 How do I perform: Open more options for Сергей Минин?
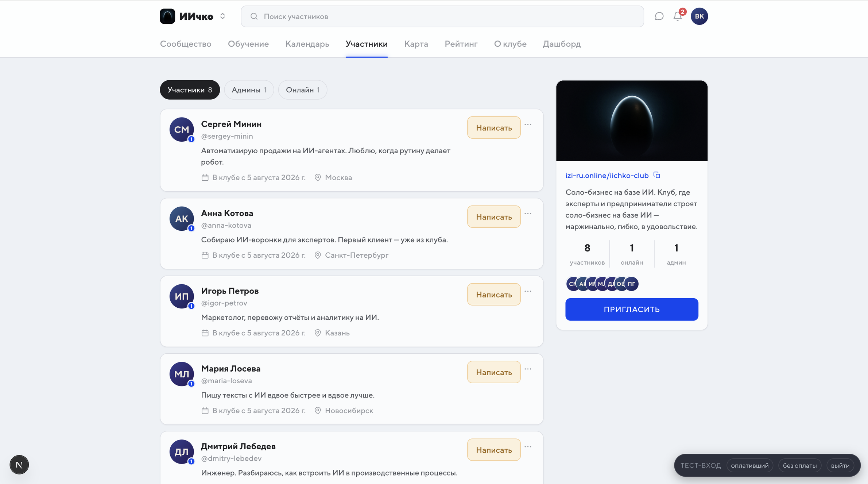pyautogui.click(x=528, y=124)
